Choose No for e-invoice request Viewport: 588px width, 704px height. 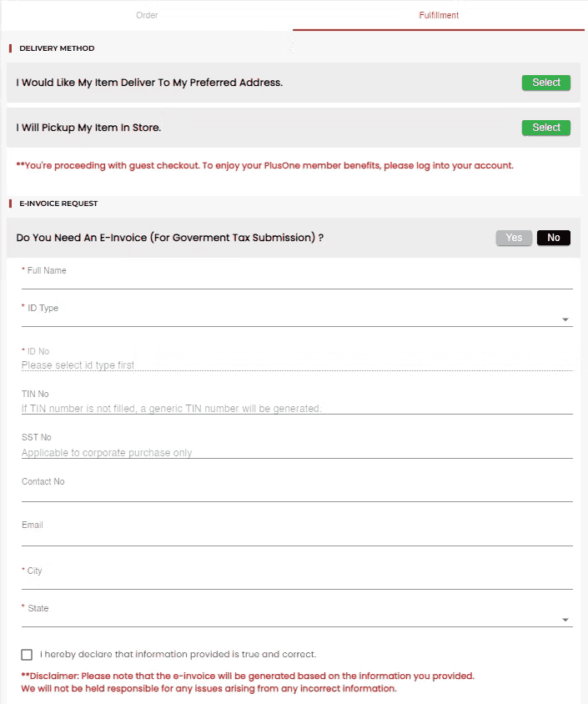point(554,238)
